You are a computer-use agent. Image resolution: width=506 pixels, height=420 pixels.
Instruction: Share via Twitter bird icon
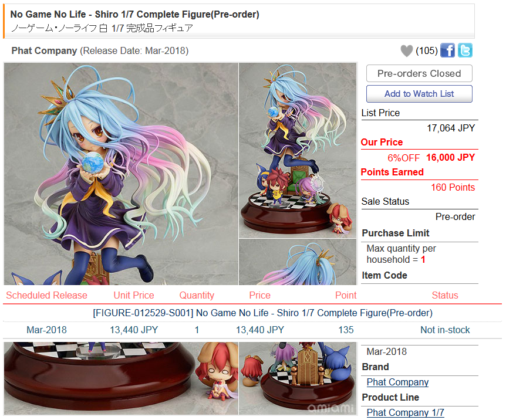[465, 50]
